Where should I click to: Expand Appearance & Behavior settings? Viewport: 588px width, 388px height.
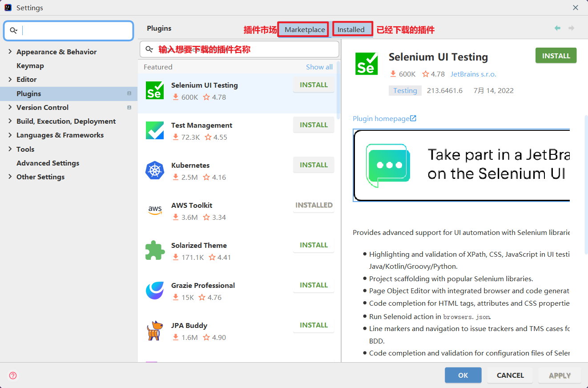click(x=10, y=52)
